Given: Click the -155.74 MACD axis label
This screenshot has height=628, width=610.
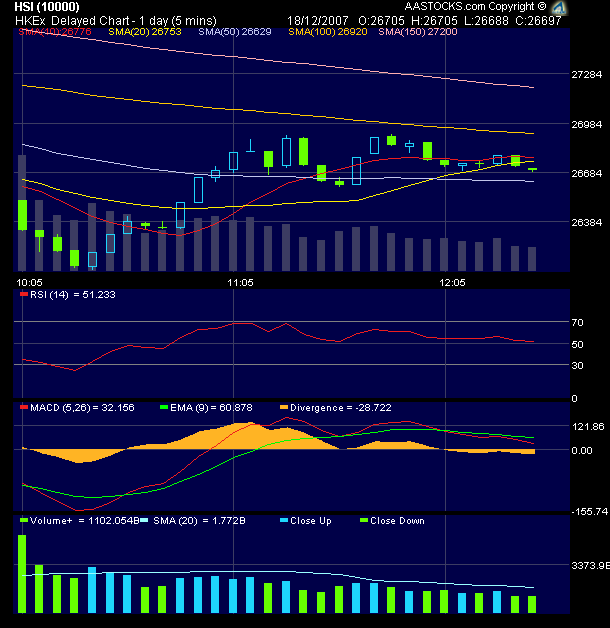Looking at the screenshot, I should 589,511.
